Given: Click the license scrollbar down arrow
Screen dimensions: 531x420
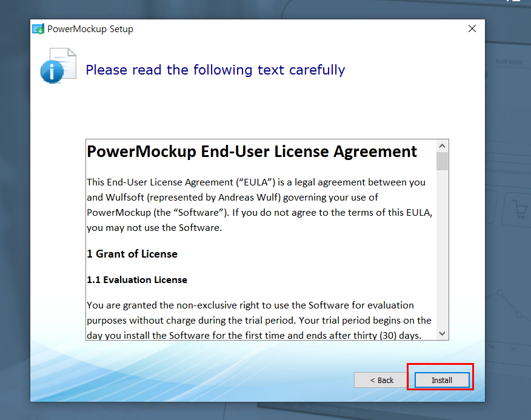Looking at the screenshot, I should pos(442,333).
